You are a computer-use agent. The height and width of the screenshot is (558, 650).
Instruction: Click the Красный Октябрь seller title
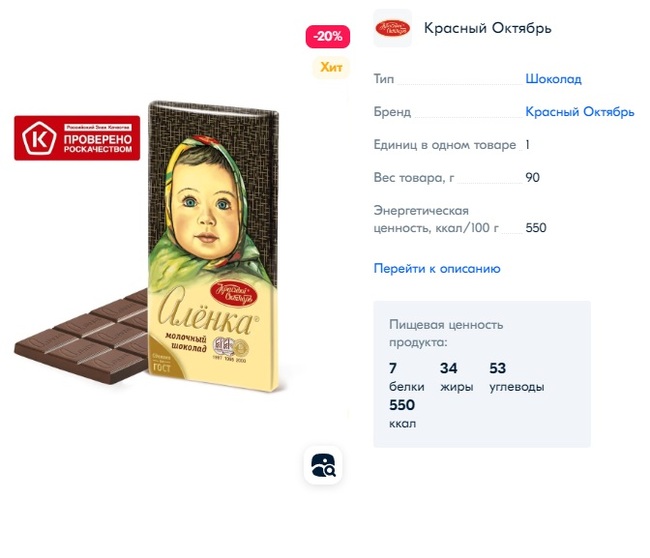coord(488,28)
